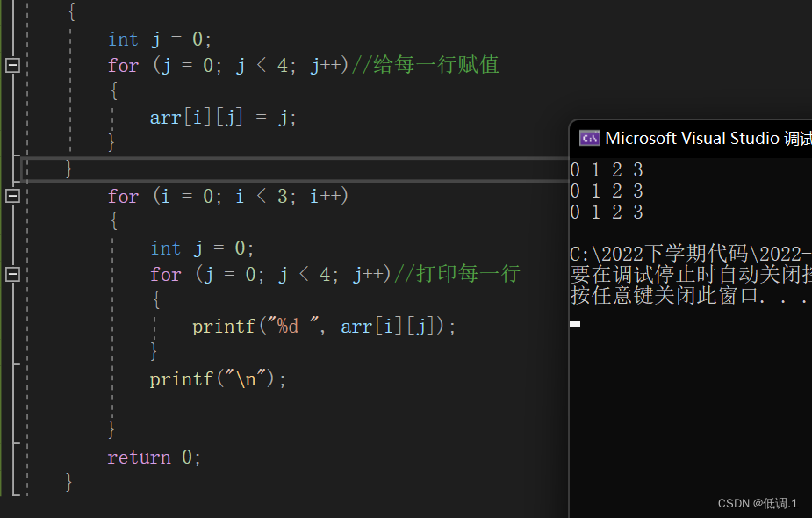Click the line arr[i][j] = j;

[223, 118]
